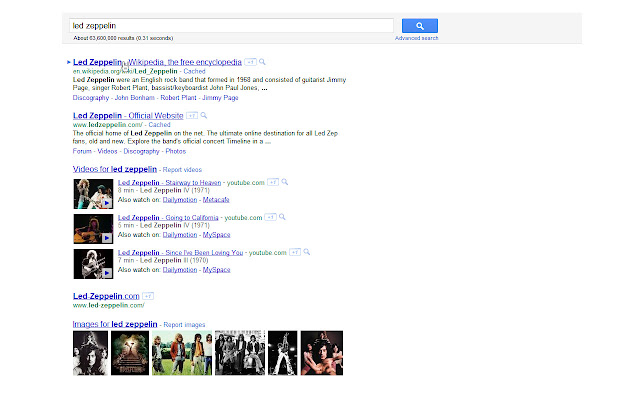The height and width of the screenshot is (400, 640).
Task: Click the blue search magnifier button
Action: 420,26
